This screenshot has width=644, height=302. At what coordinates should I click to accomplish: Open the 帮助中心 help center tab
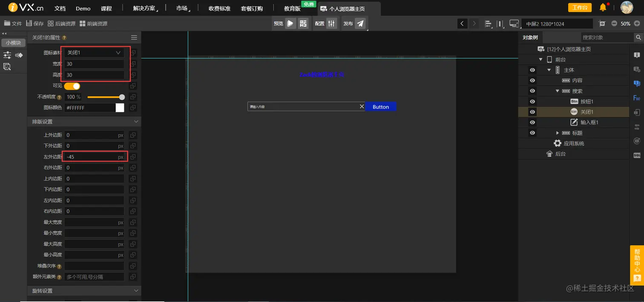click(637, 265)
